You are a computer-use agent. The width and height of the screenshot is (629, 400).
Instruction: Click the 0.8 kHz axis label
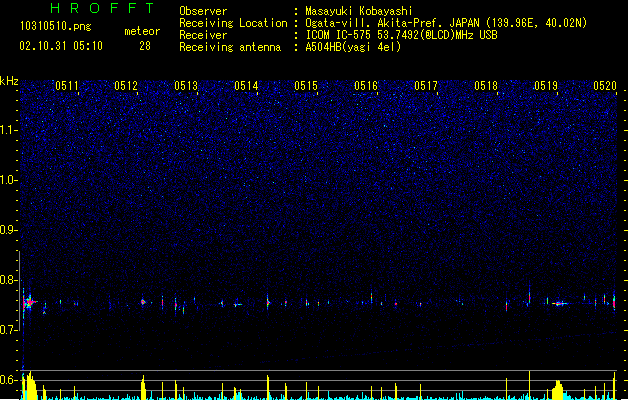point(9,280)
